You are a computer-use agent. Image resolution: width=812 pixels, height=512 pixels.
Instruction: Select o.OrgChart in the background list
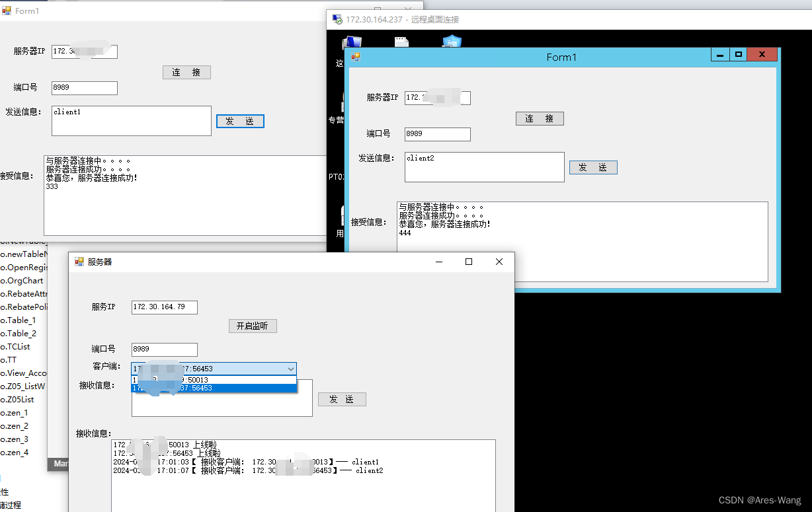22,281
